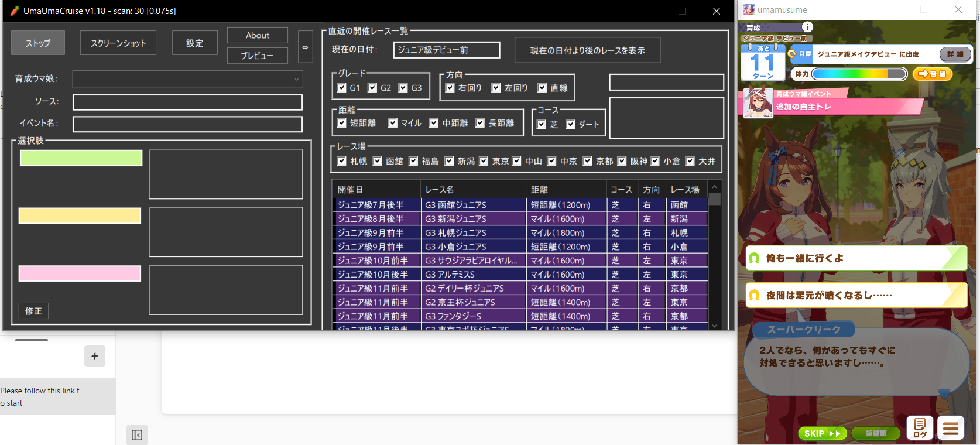Focus the ソース input field
Screen dimensions: 980x445
[x=187, y=102]
